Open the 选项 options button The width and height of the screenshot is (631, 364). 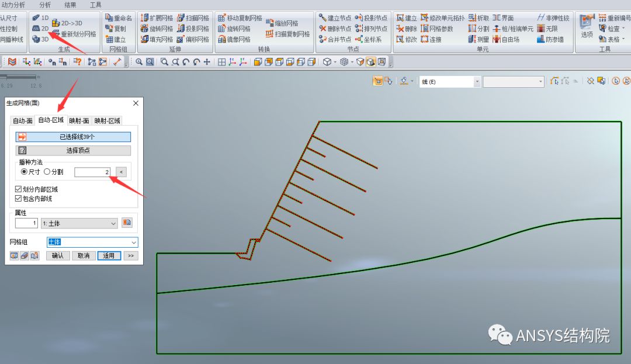(x=587, y=26)
